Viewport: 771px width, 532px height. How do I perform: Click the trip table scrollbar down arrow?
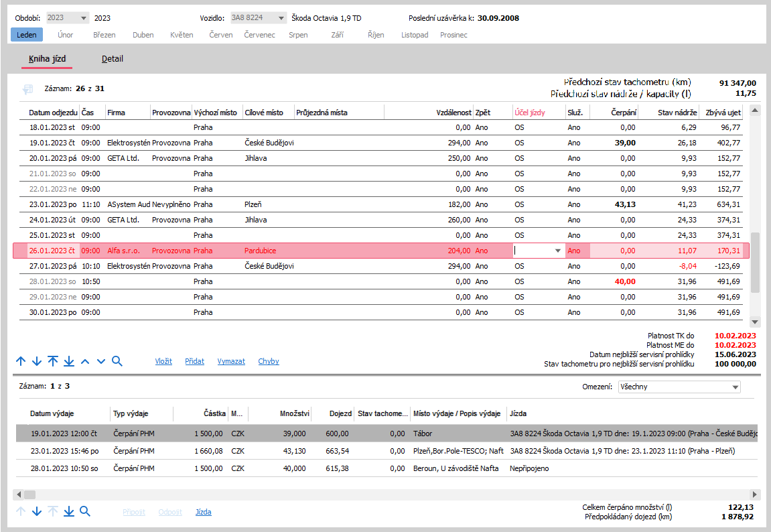pos(755,322)
